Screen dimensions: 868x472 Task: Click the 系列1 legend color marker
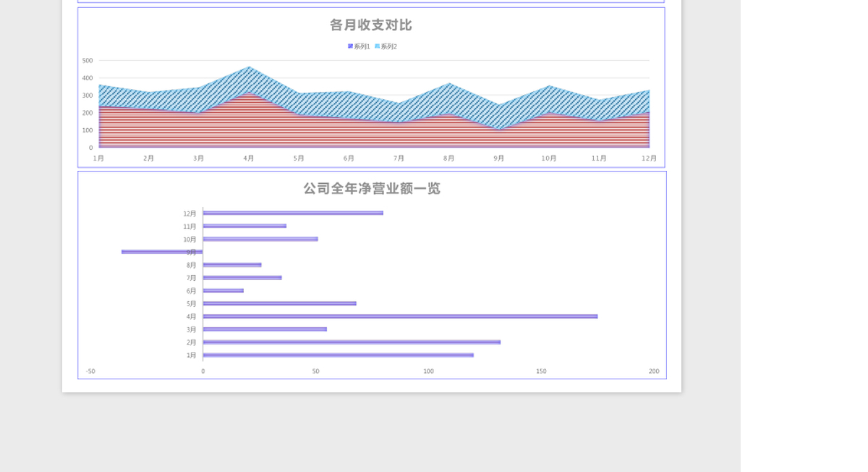coord(350,46)
